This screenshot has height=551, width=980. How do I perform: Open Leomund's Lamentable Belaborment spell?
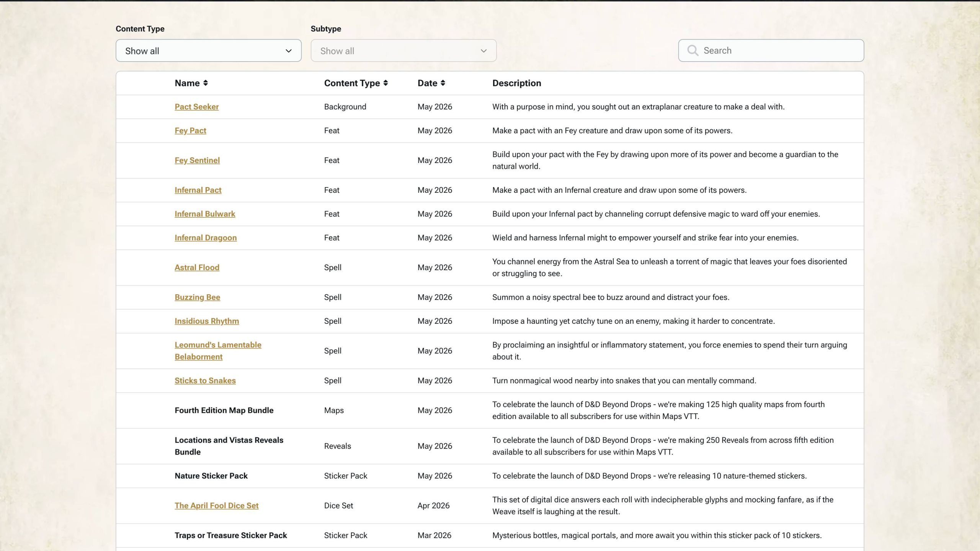(218, 351)
